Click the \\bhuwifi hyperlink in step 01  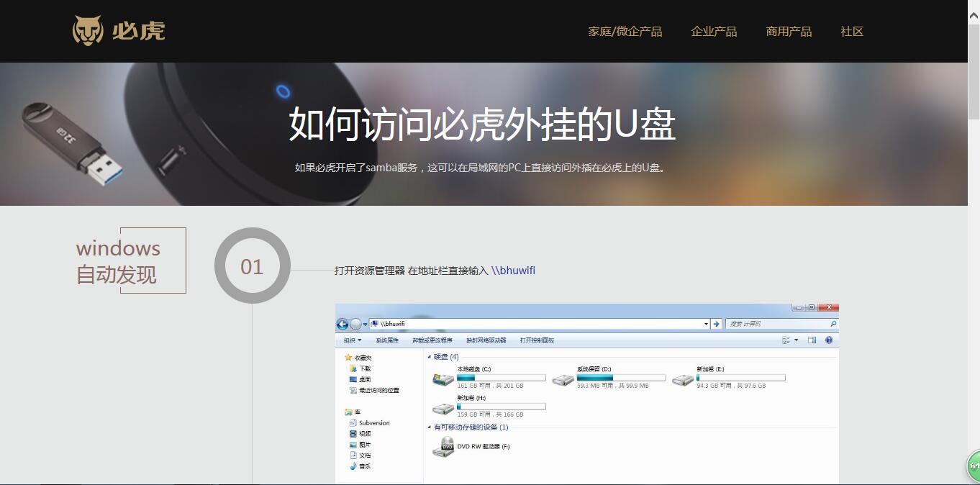point(513,270)
